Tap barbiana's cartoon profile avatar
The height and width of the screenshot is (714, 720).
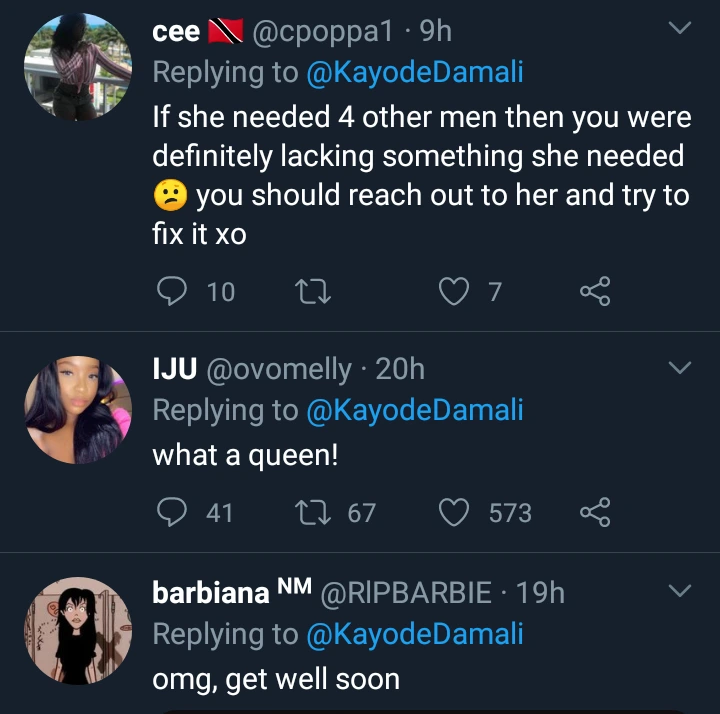pyautogui.click(x=78, y=630)
